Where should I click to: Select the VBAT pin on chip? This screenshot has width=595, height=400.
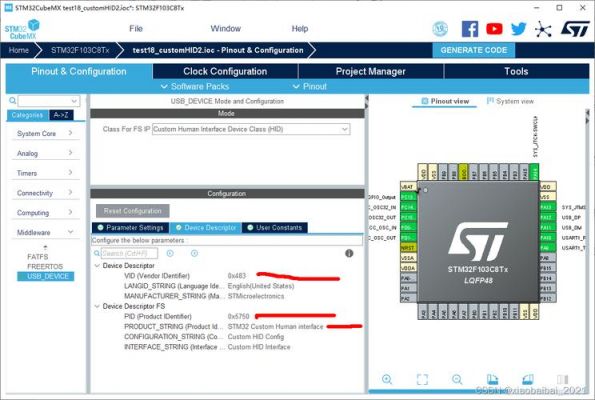[x=408, y=187]
